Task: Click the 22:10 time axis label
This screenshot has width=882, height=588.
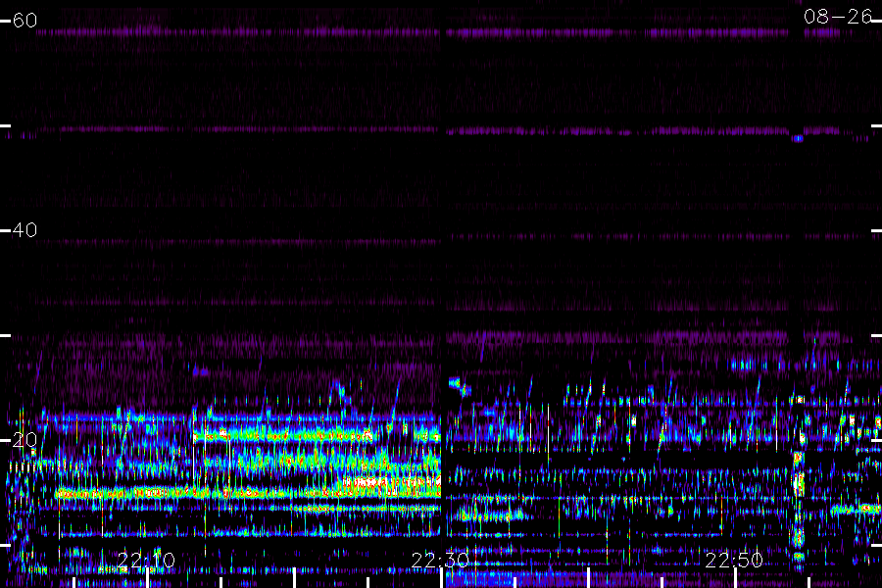Action: click(146, 560)
